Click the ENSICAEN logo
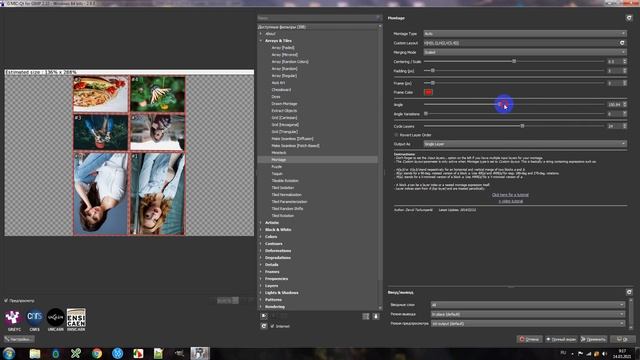The width and height of the screenshot is (640, 360). 76,318
